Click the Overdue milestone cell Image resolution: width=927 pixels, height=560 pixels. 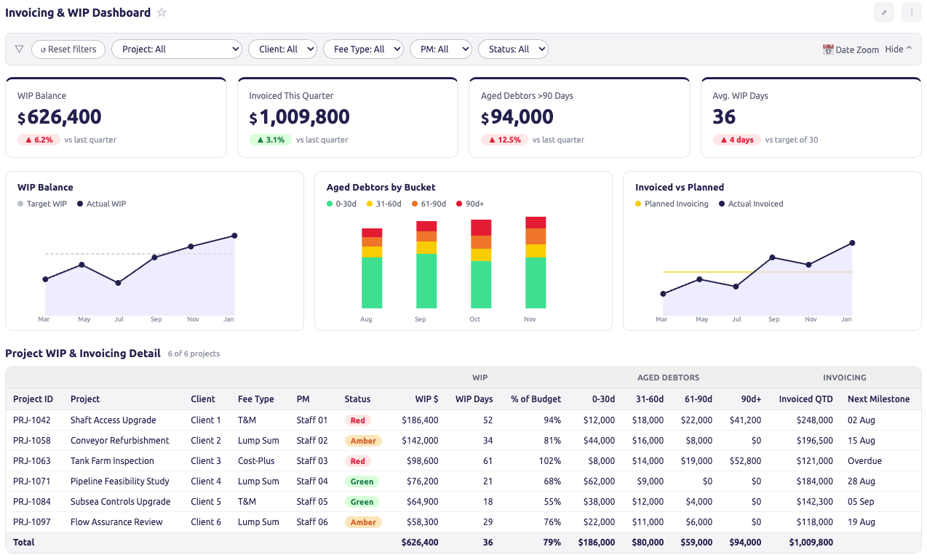point(864,461)
